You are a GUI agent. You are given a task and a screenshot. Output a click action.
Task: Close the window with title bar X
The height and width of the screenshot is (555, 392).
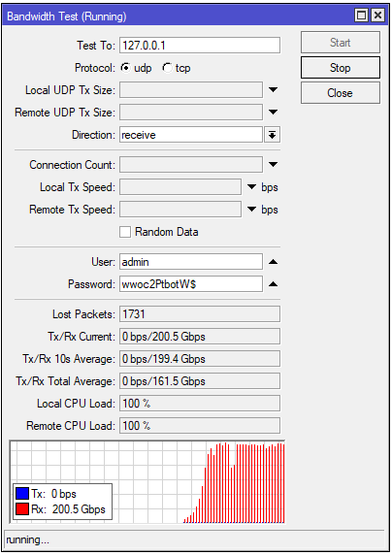pyautogui.click(x=378, y=16)
